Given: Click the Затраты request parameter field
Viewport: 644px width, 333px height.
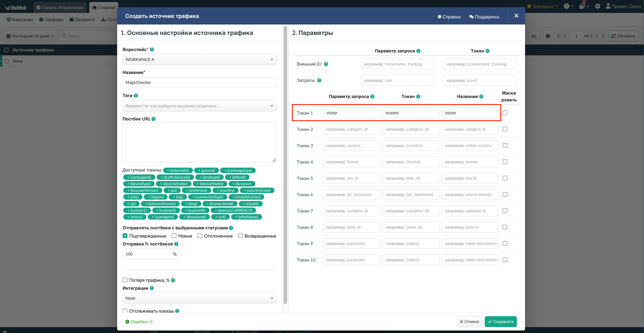Looking at the screenshot, I should pyautogui.click(x=397, y=80).
